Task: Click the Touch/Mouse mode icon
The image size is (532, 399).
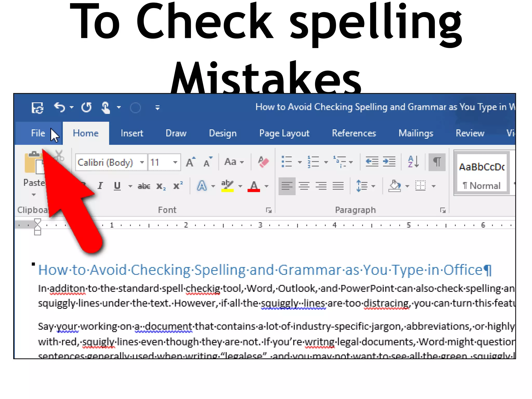Action: pos(105,108)
